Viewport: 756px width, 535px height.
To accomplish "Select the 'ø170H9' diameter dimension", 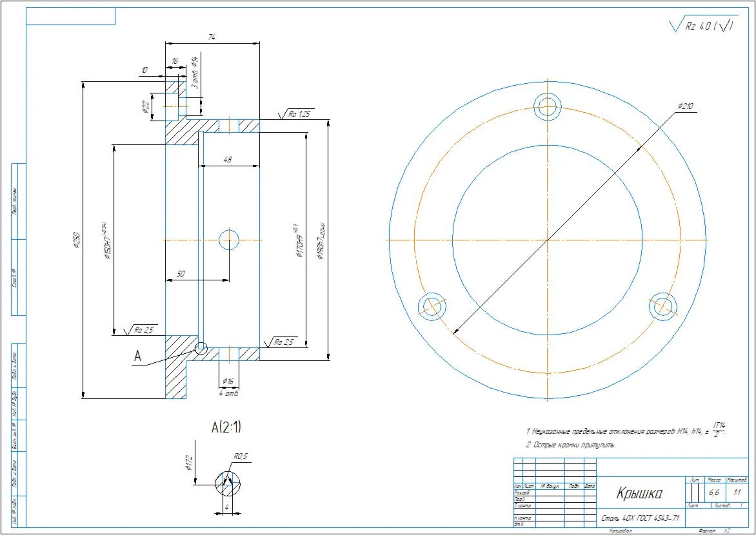I will pos(297,241).
